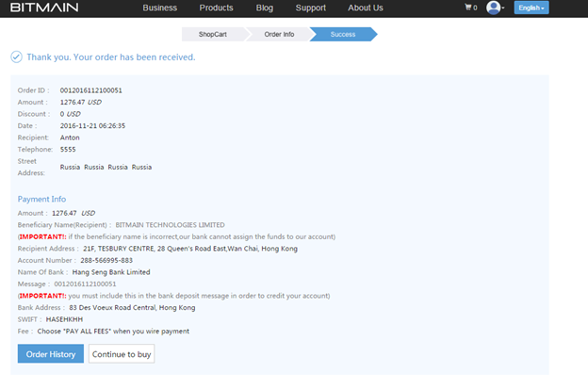
Task: Click the order received checkmark icon
Action: tap(16, 57)
